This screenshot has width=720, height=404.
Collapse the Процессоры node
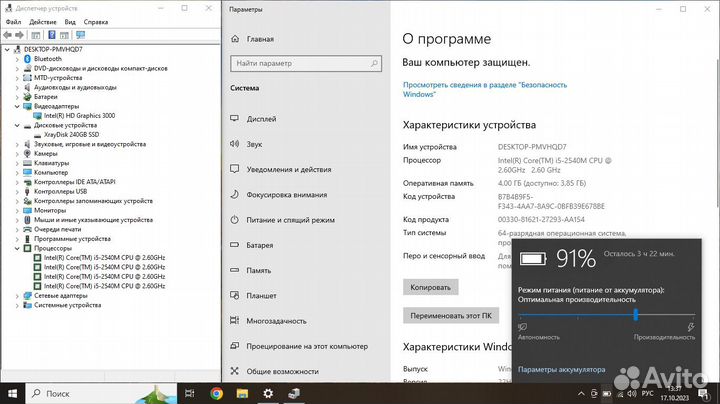[x=17, y=248]
